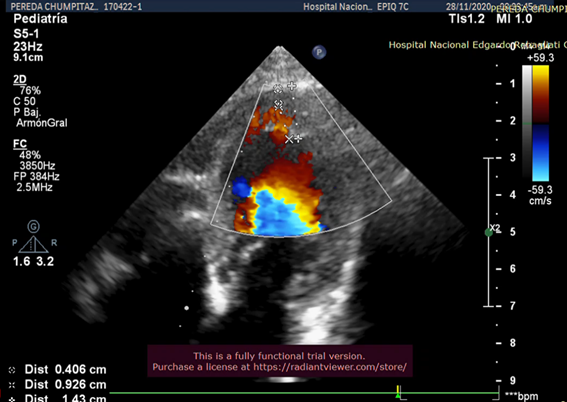Click the Pediatría preset label
The width and height of the screenshot is (567, 402).
point(40,19)
